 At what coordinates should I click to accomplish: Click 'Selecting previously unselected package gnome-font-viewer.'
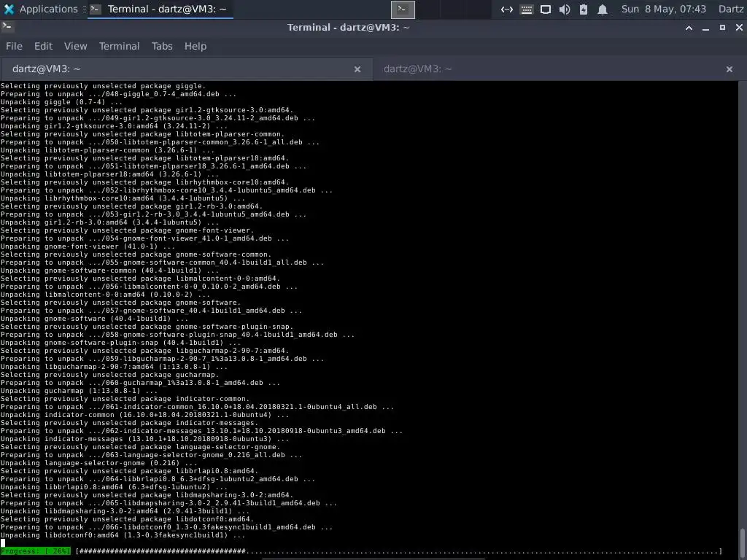click(127, 230)
